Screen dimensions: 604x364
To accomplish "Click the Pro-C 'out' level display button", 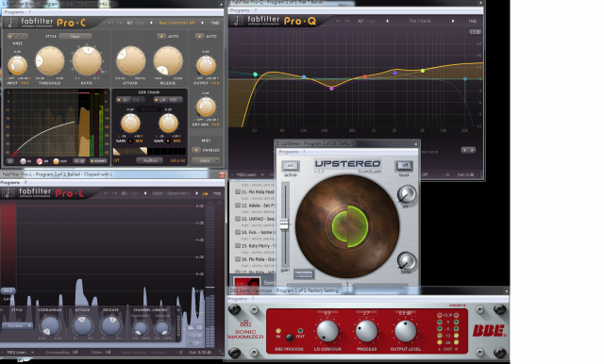I will (x=57, y=161).
